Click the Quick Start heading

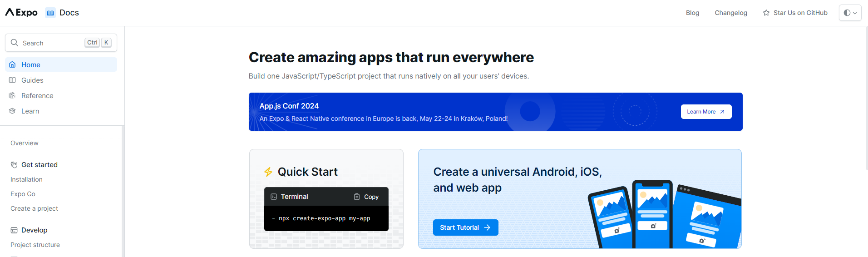307,172
